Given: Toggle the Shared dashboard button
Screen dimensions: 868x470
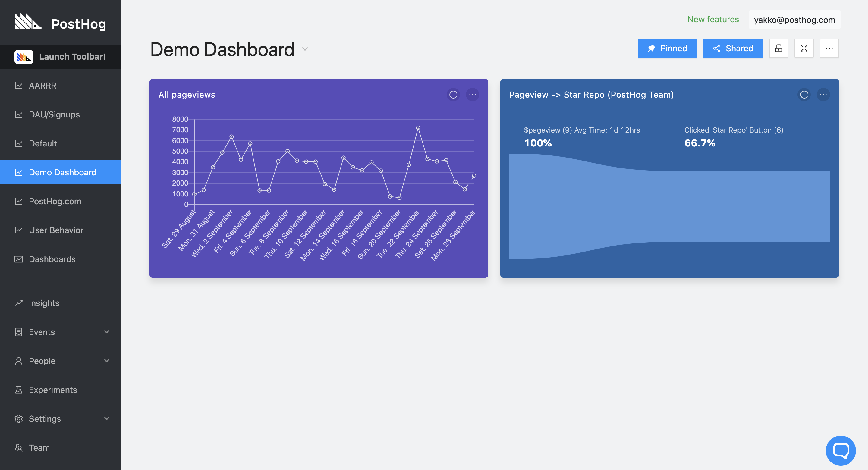Looking at the screenshot, I should [x=733, y=48].
